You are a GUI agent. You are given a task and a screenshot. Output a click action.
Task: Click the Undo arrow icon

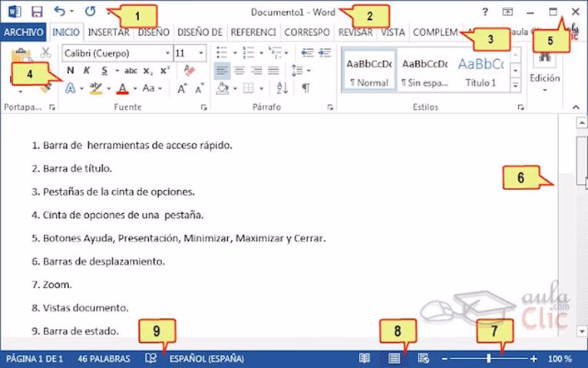point(60,12)
